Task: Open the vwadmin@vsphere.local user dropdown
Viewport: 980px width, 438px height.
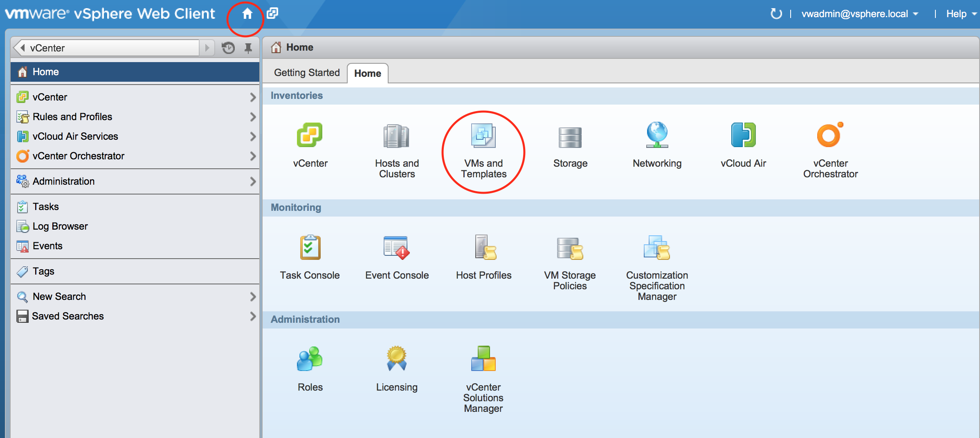Action: pyautogui.click(x=860, y=14)
